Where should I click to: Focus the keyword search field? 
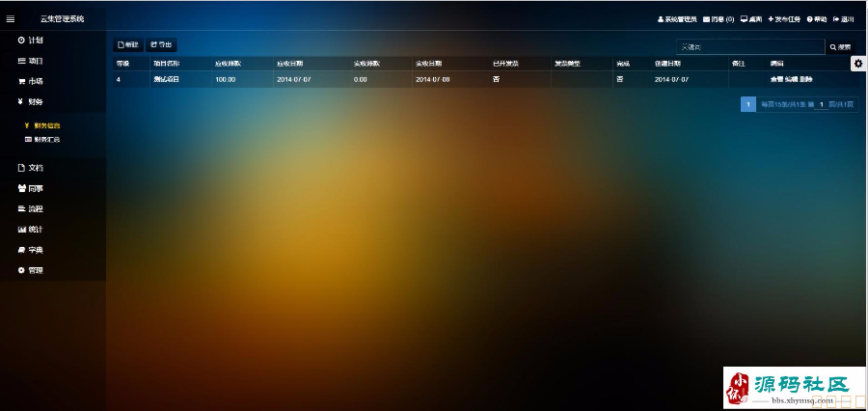[x=750, y=47]
